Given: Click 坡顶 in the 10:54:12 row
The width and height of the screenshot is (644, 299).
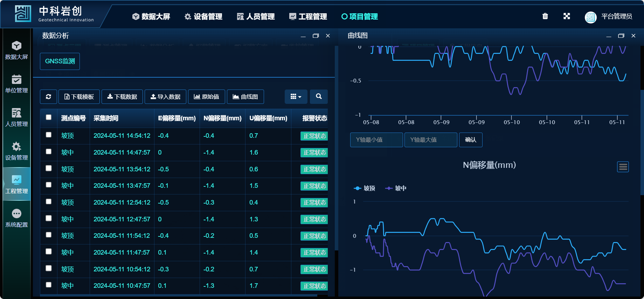Looking at the screenshot, I should (x=67, y=269).
